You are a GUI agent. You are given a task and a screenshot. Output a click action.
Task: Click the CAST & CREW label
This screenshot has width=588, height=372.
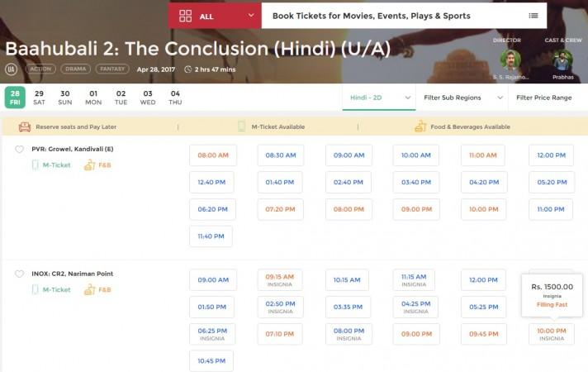coord(563,41)
